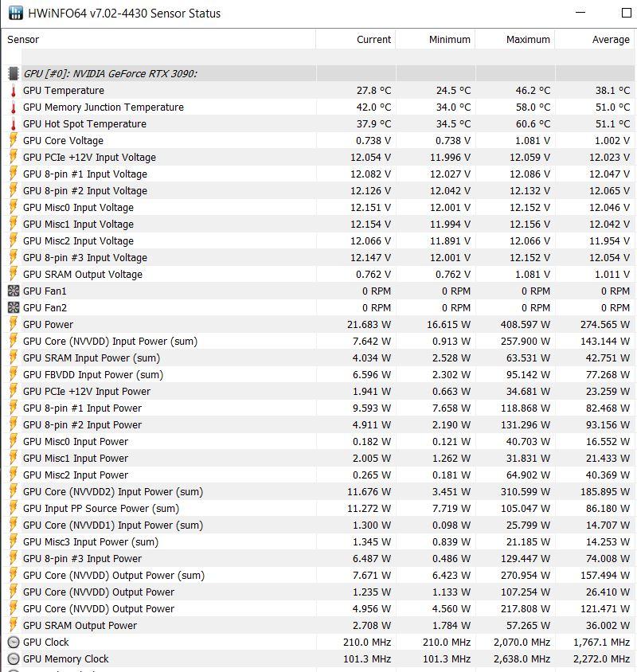Click the 60.6 °C maximum hot spot value

pos(533,124)
